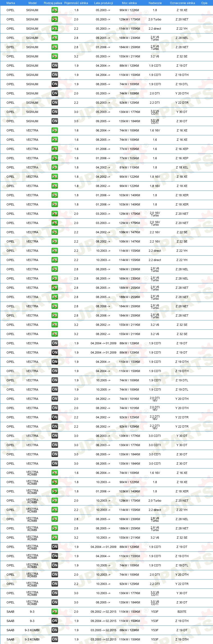Viewport: 213px width, 644px height.
Task: Click ON icon for SAAB 9-3 Kombi Z 19 DTH
Action: coord(54,639)
